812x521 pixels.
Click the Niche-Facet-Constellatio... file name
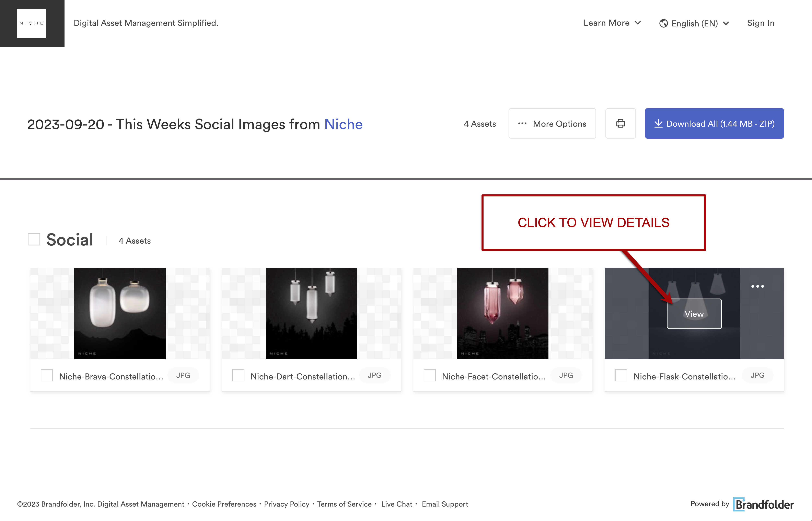(x=494, y=377)
